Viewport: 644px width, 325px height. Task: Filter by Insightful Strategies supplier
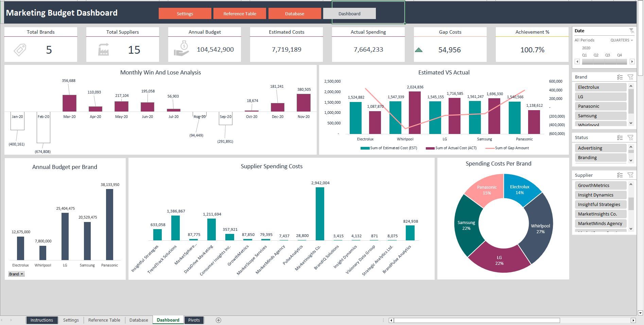(x=601, y=204)
